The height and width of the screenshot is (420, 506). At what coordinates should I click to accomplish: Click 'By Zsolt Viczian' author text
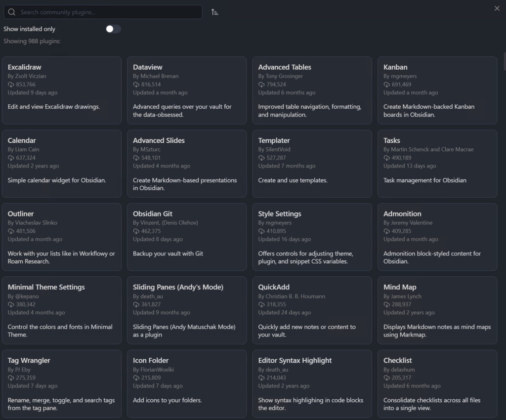pyautogui.click(x=27, y=76)
